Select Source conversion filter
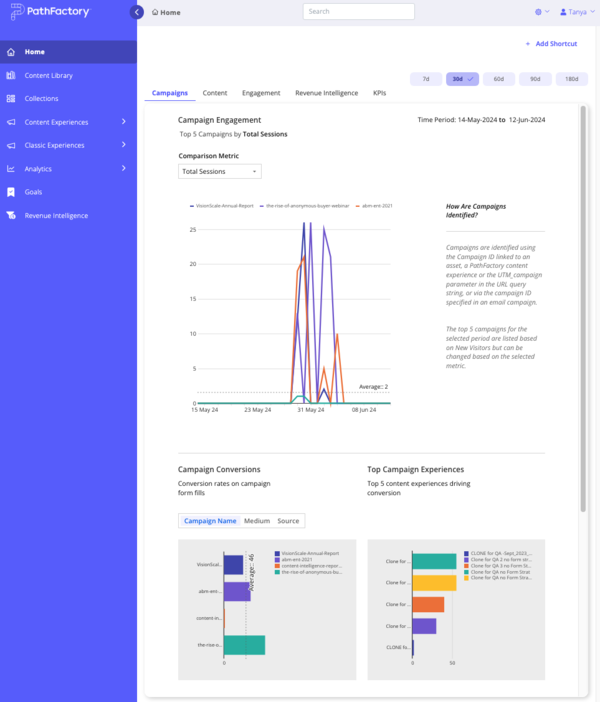 tap(288, 521)
